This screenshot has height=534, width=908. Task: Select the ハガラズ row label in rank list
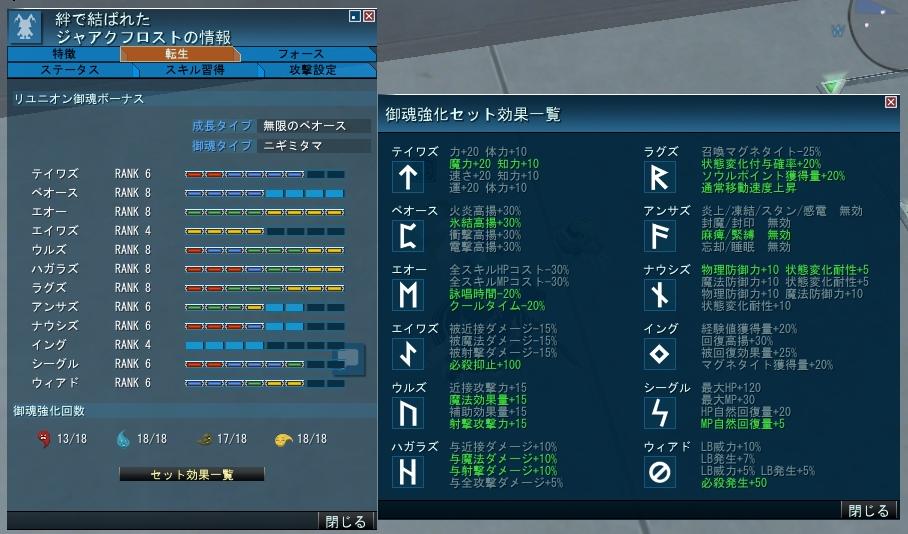pos(54,269)
